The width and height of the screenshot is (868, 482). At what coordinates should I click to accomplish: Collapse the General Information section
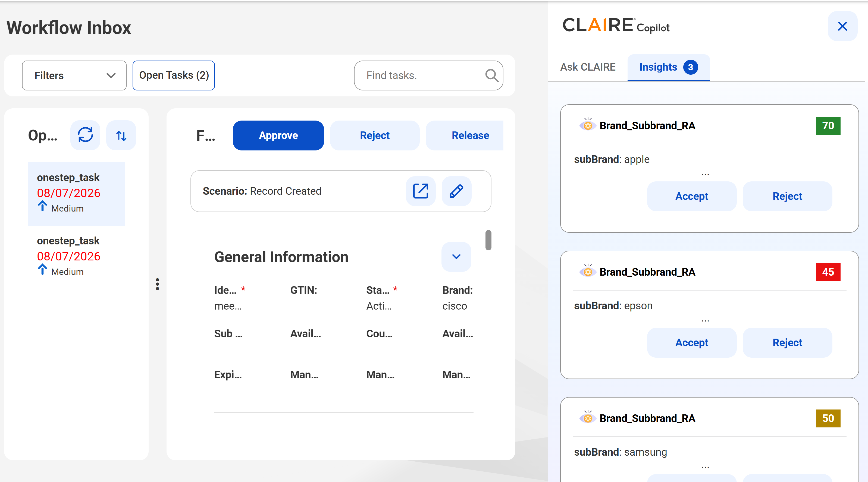point(456,257)
